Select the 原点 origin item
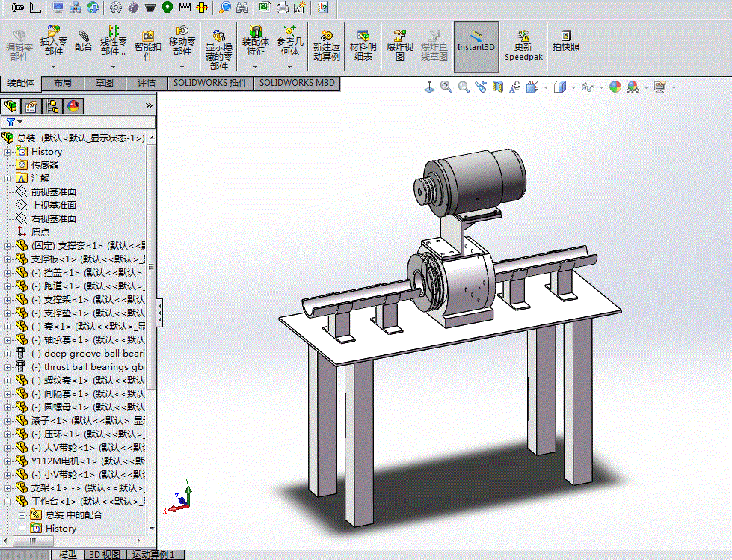 tap(40, 232)
